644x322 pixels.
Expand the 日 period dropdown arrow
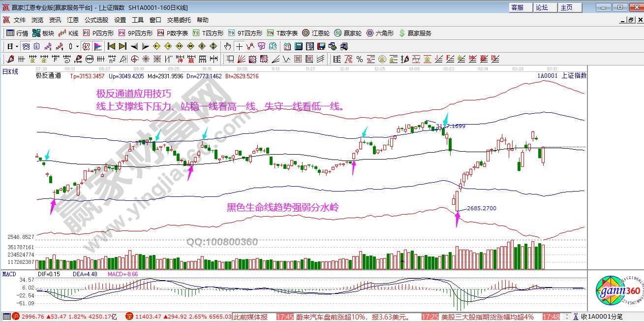[x=17, y=46]
